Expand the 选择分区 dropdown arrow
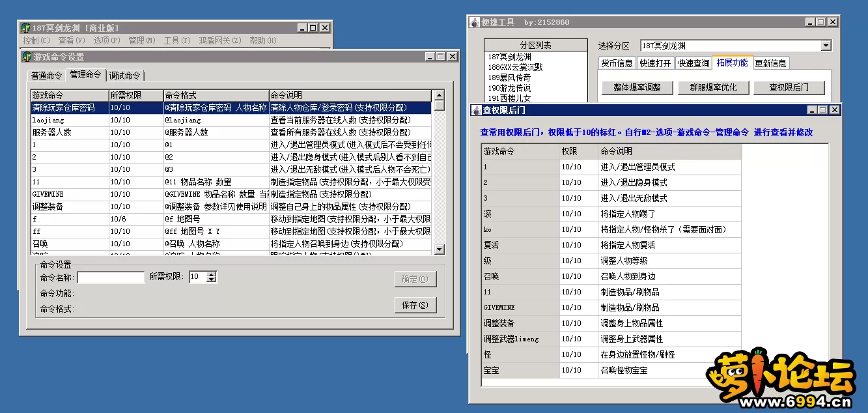Screen dimensions: 868x413 [x=826, y=46]
